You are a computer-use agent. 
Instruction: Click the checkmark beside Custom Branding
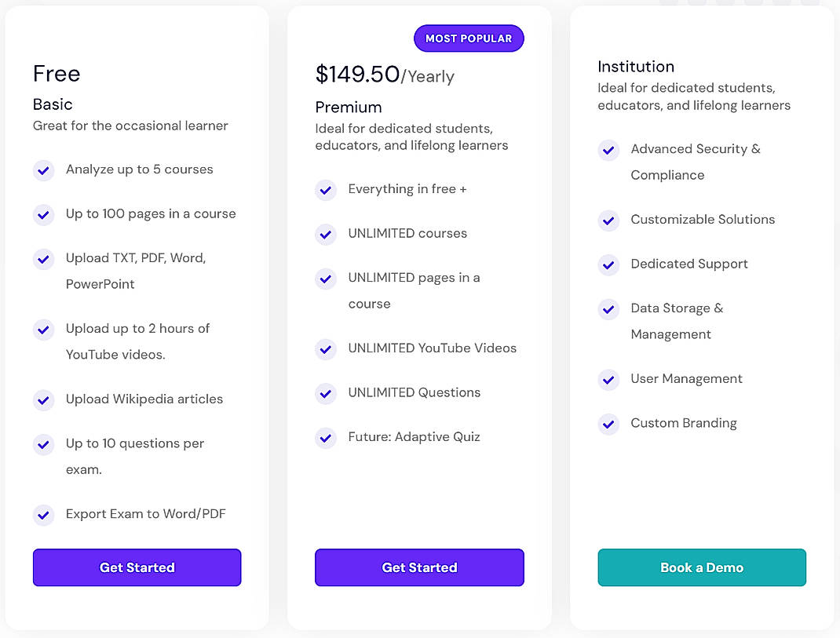click(x=608, y=424)
